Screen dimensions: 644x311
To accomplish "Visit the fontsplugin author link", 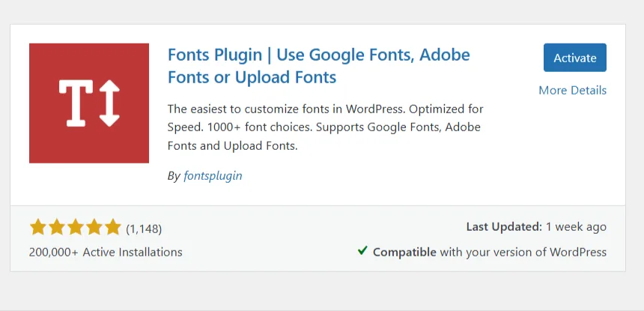I will pos(213,176).
